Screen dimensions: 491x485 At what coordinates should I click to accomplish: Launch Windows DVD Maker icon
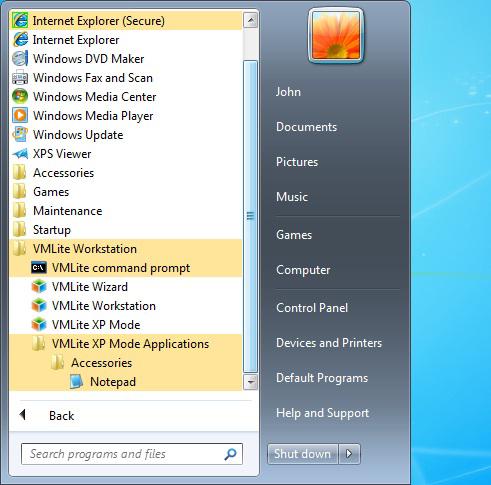20,59
